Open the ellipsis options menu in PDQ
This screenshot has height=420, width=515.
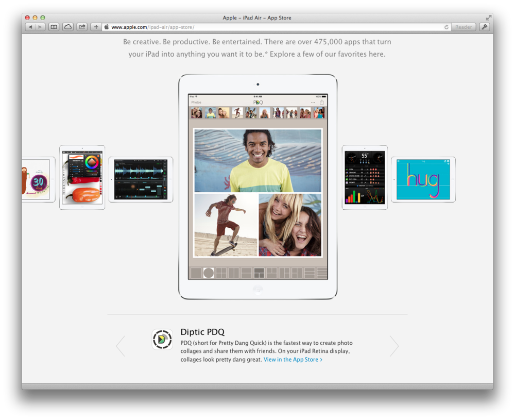pos(313,103)
